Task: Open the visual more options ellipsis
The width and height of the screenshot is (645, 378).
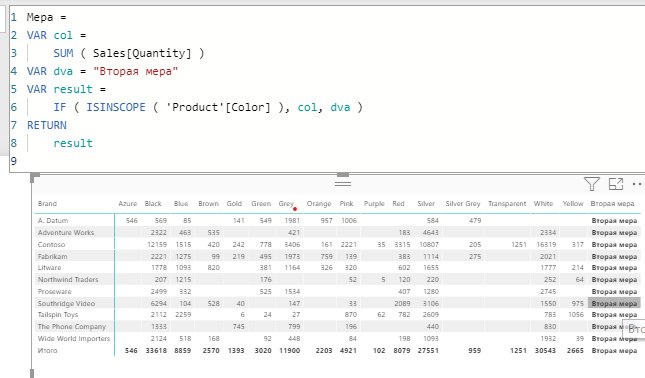Action: click(x=638, y=184)
